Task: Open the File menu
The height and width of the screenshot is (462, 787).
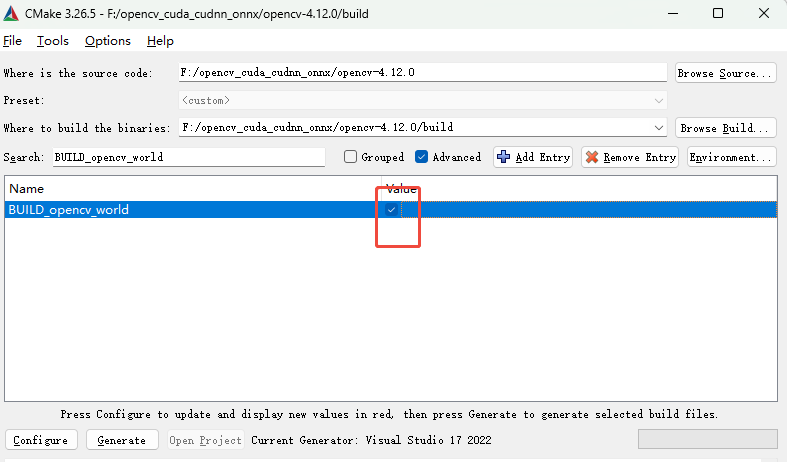Action: 12,41
